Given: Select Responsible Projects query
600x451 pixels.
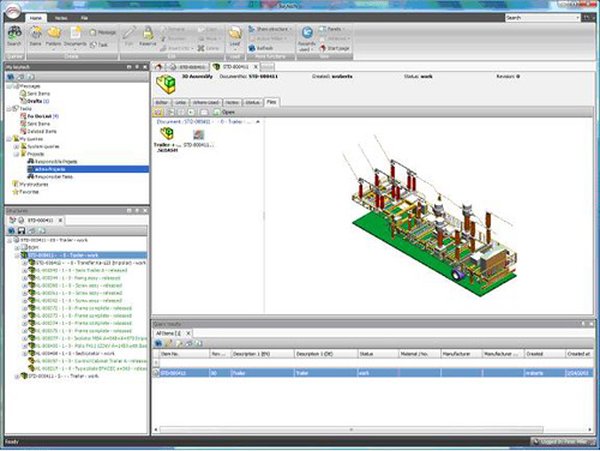Looking at the screenshot, I should point(52,161).
